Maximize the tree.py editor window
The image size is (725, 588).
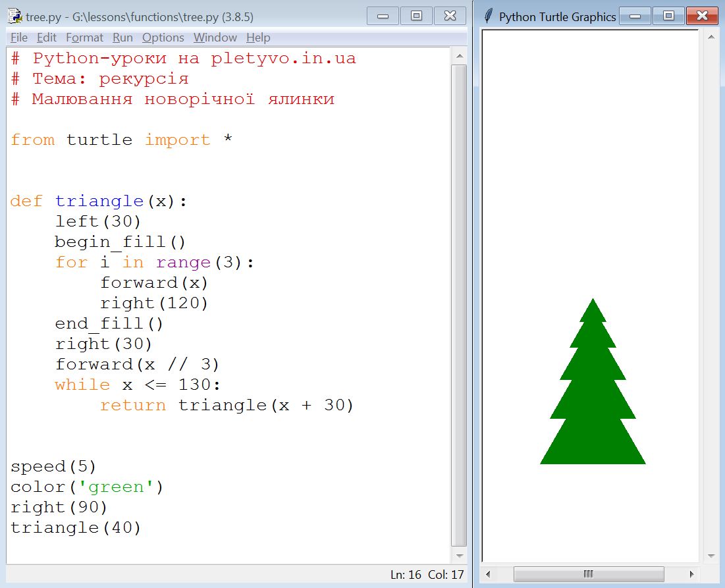pos(416,16)
